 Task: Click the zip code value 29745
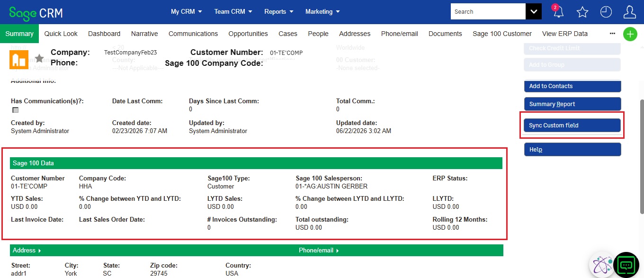point(159,273)
